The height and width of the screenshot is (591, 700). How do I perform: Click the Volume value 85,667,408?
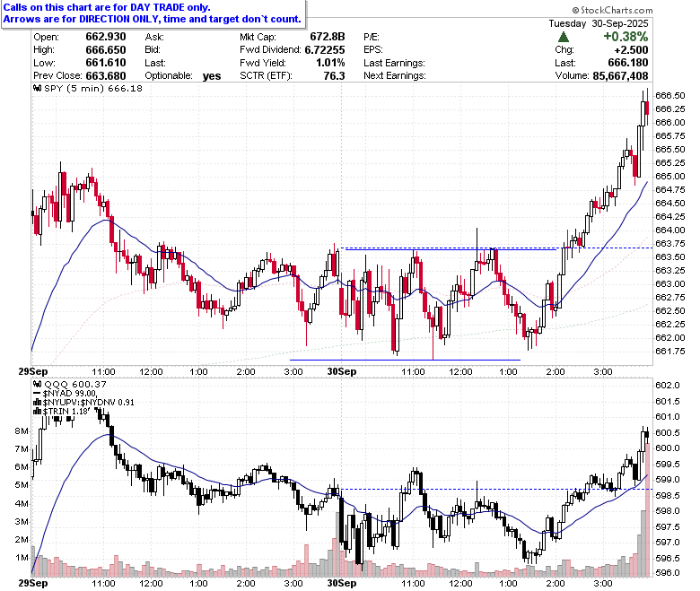tap(620, 76)
